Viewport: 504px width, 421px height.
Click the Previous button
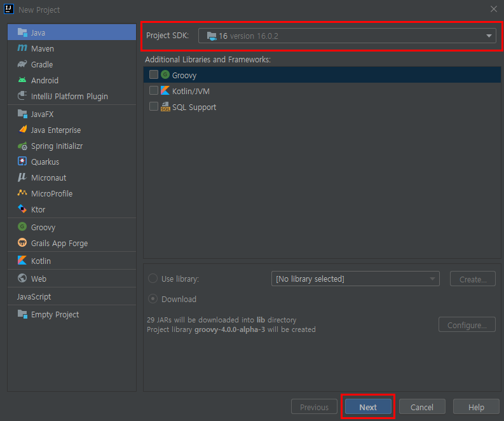pyautogui.click(x=314, y=407)
